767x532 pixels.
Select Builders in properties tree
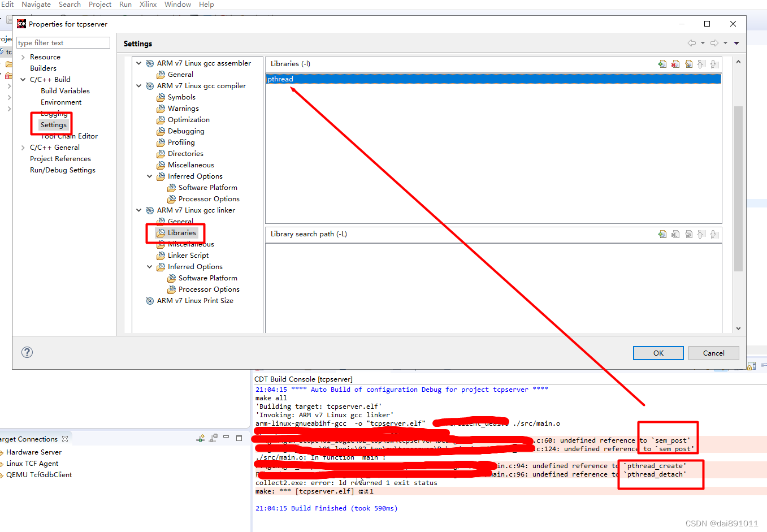coord(43,68)
